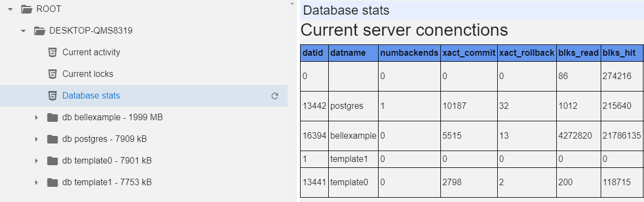Click the tree panel scrollbar up arrow

click(x=292, y=3)
